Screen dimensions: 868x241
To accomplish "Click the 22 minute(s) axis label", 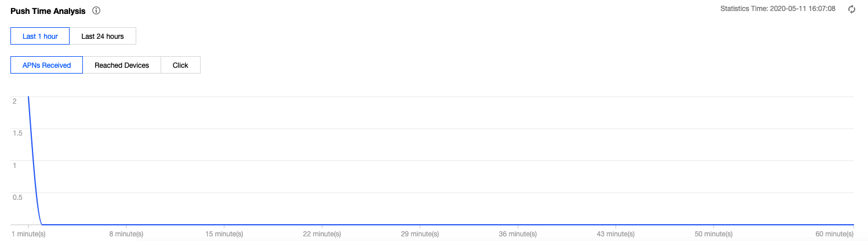I will 322,233.
